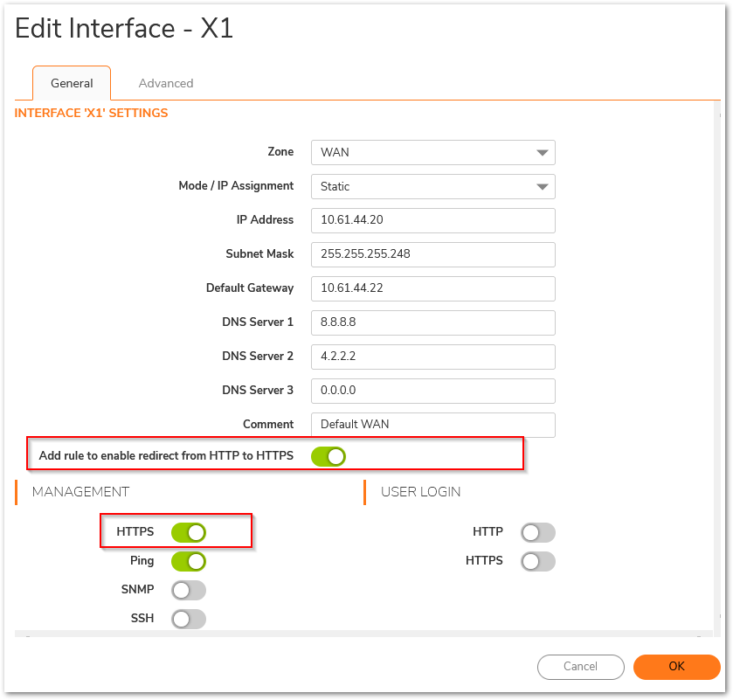Enable HTTPS user login toggle
The image size is (733, 700).
pos(538,562)
